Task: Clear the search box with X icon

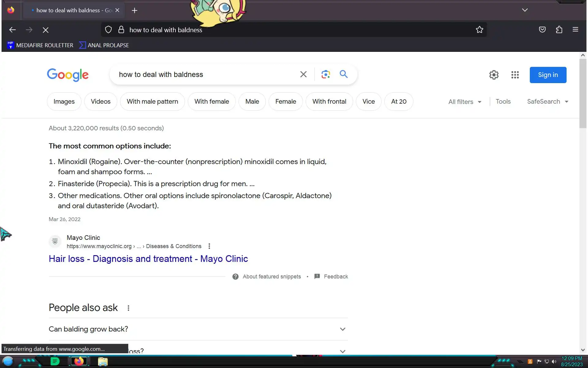Action: tap(303, 75)
